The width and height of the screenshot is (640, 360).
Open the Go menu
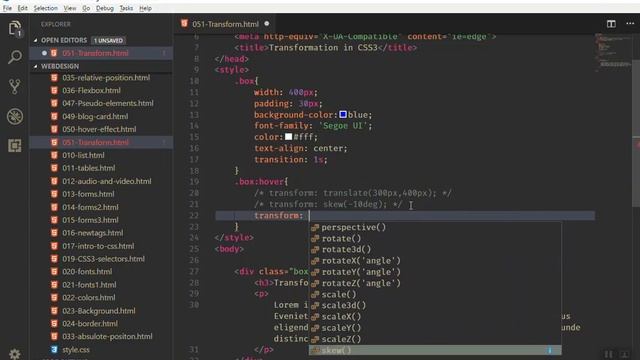86,8
